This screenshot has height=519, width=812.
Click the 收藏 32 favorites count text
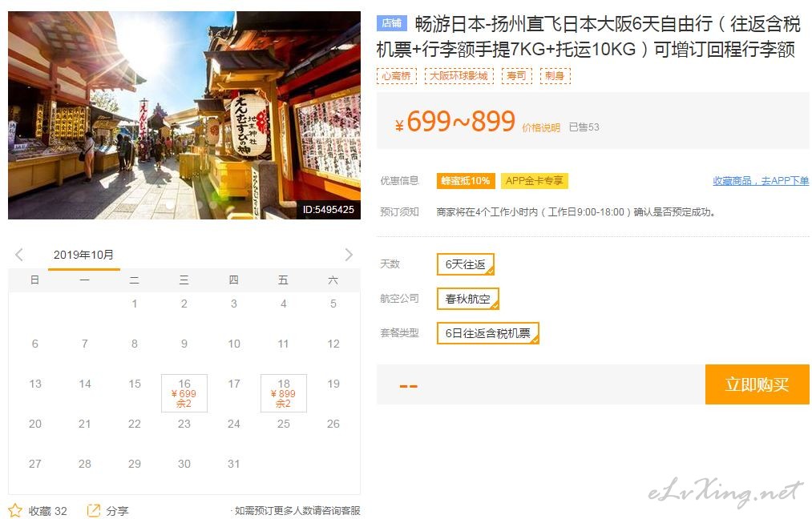[47, 511]
